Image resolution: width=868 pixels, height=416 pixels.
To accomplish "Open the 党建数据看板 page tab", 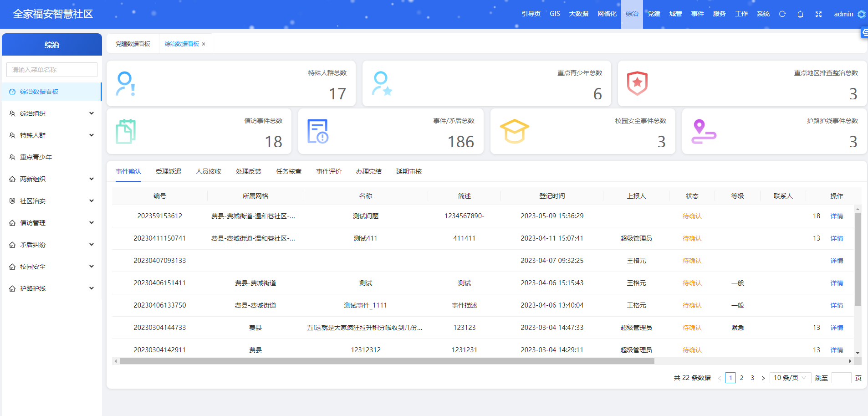I will click(x=133, y=44).
